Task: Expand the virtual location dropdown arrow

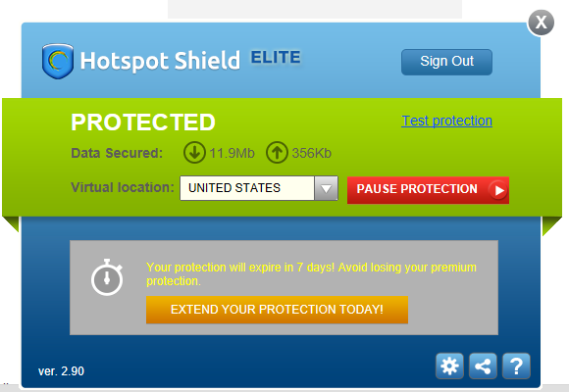Action: pos(327,188)
